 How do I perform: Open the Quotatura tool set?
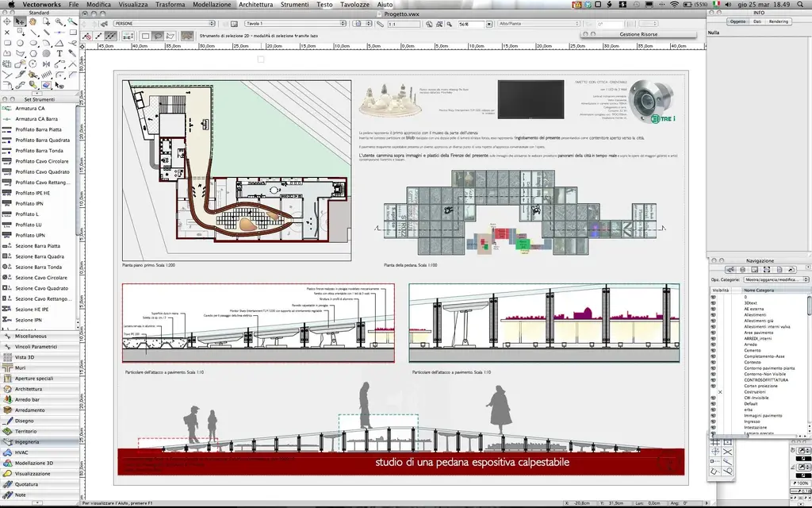(x=40, y=484)
